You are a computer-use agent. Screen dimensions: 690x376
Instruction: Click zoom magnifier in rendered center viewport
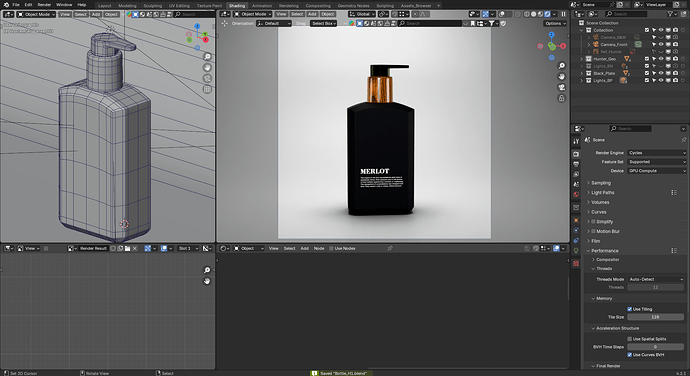pyautogui.click(x=562, y=66)
